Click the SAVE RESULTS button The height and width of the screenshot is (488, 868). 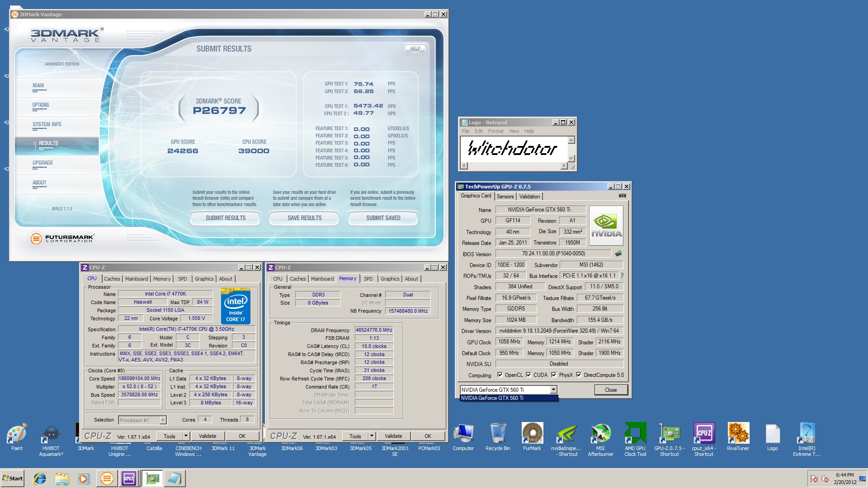pos(304,218)
